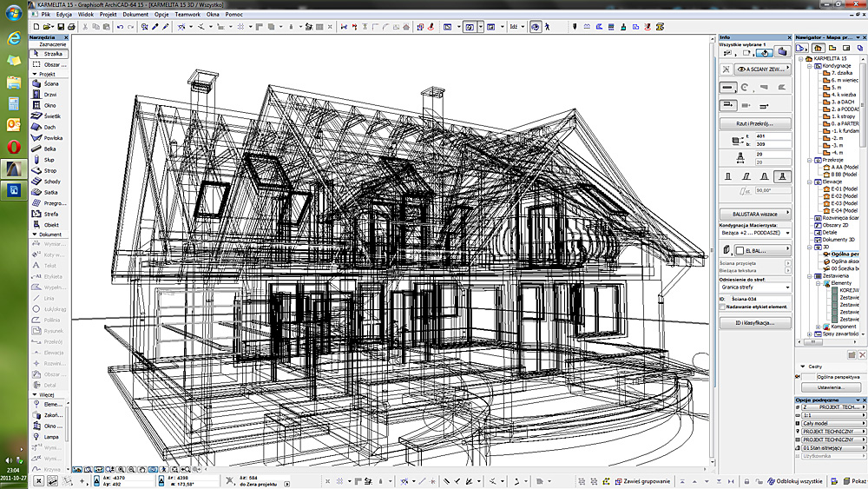Activate the Słup column tool
868x489 pixels.
coord(49,160)
